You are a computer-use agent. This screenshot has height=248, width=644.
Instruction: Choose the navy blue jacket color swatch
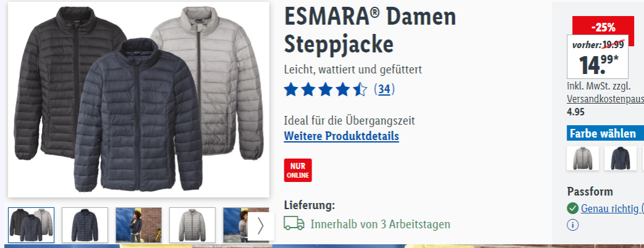tap(620, 158)
